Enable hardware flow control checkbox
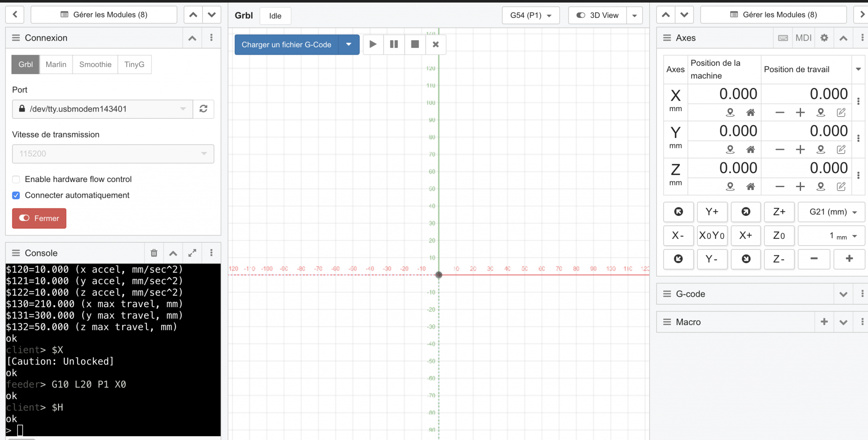 (x=16, y=179)
